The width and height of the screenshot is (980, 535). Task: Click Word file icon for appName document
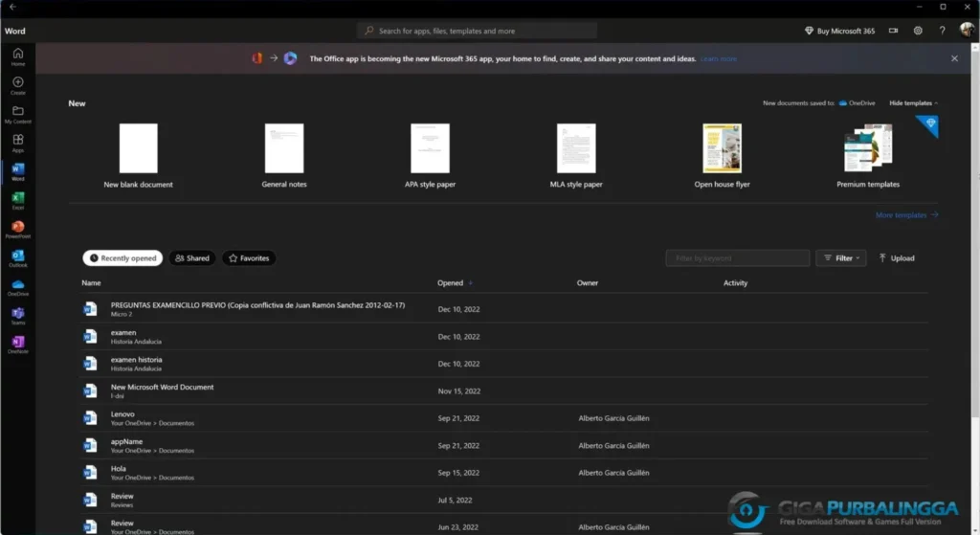91,445
